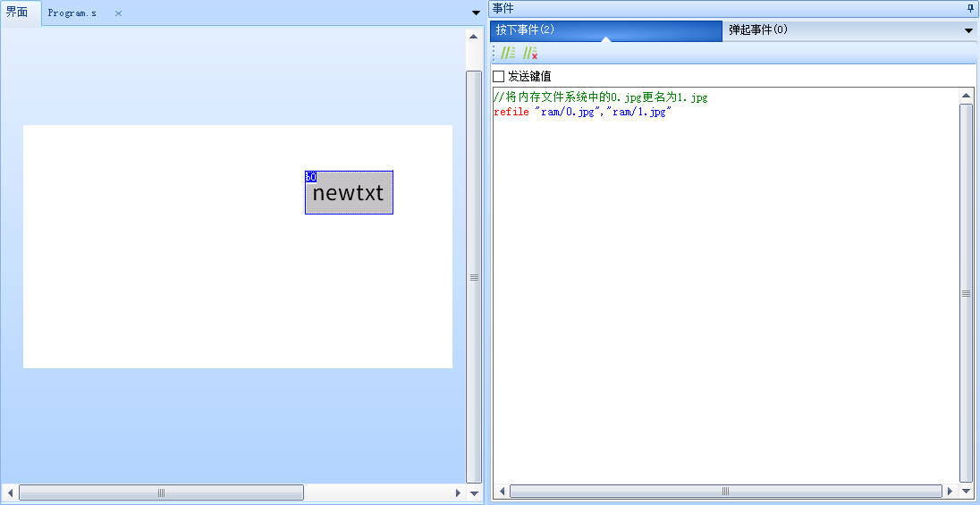
Task: Open the Program.s tab
Action: [72, 13]
